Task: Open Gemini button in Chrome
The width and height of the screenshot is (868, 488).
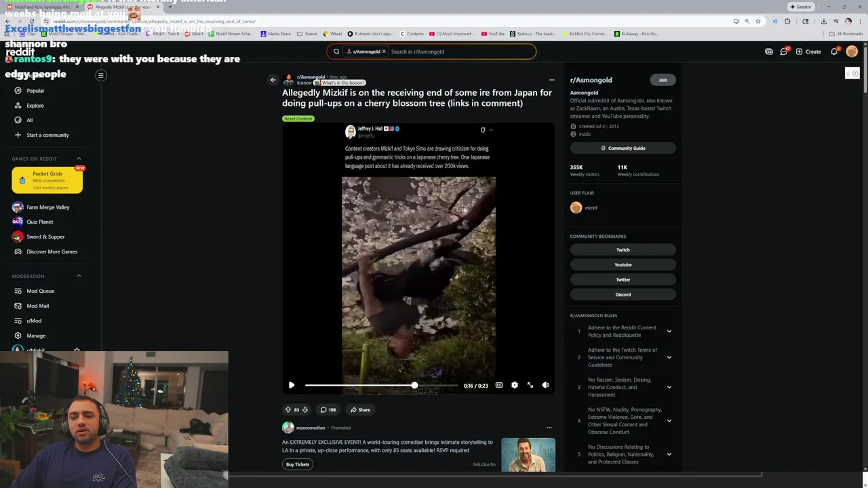Action: (800, 7)
